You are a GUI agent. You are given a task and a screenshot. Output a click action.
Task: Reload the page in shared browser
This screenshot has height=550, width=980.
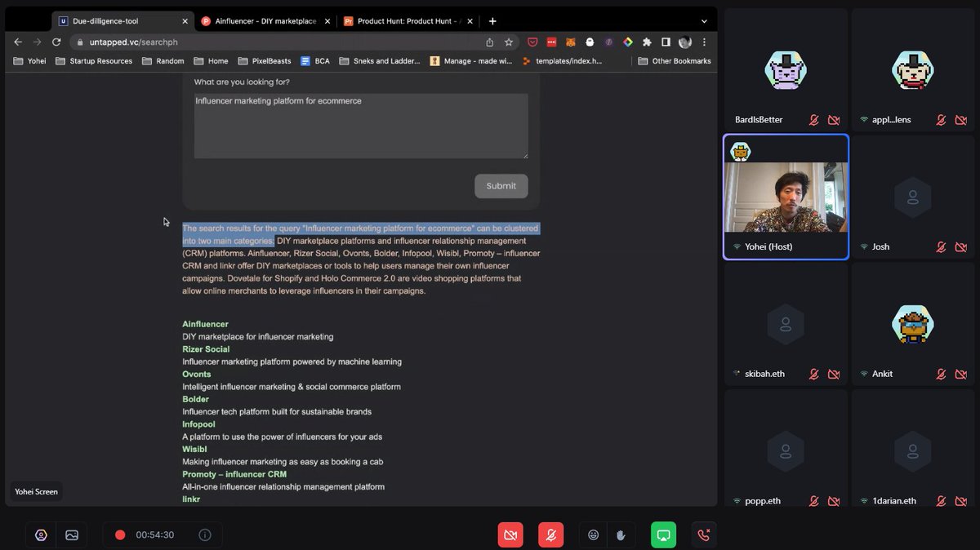click(x=56, y=42)
